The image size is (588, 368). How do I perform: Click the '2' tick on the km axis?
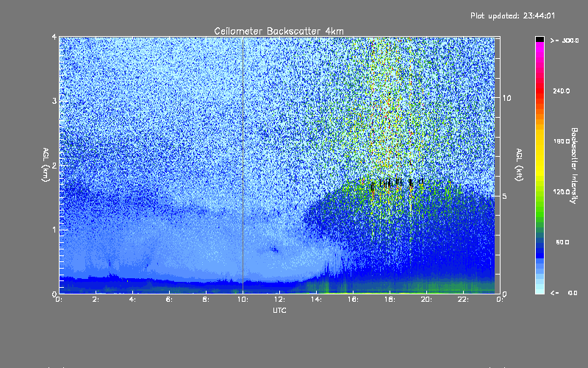[54, 166]
